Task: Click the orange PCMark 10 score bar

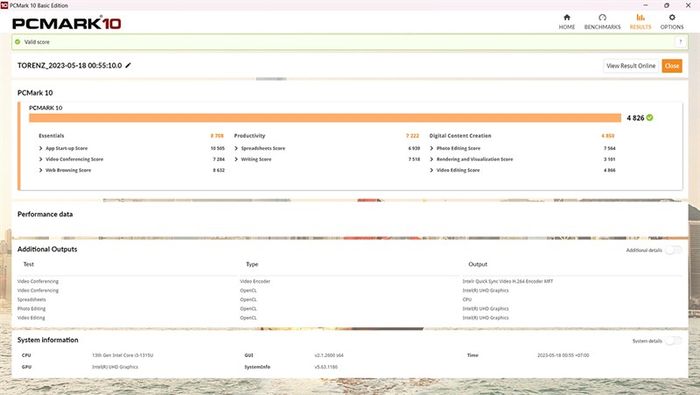Action: click(325, 118)
